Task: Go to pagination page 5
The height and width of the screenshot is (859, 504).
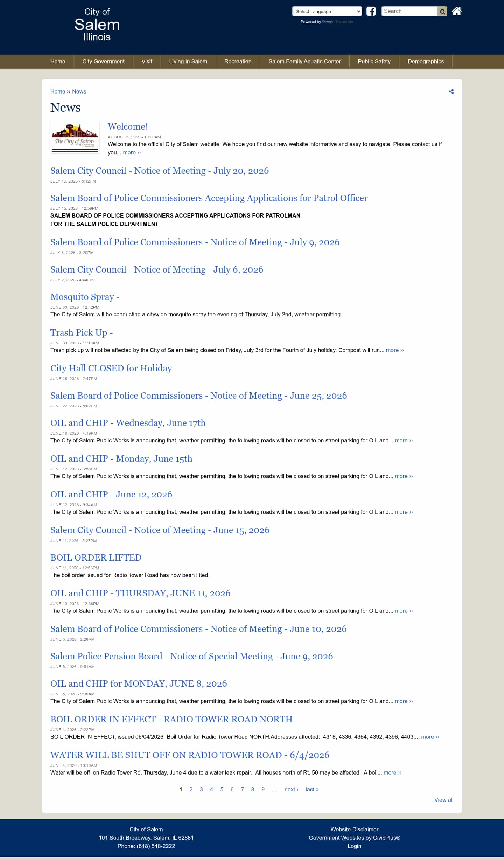Action: (x=222, y=789)
